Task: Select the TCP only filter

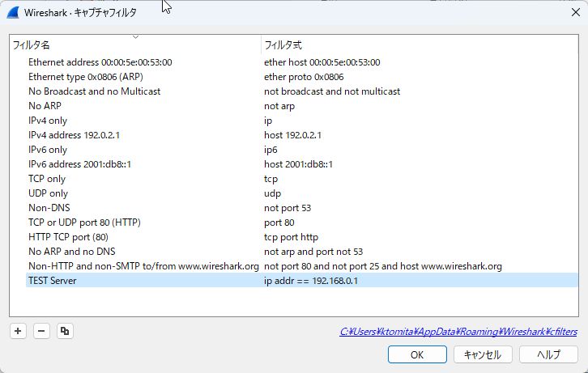Action: pos(47,179)
